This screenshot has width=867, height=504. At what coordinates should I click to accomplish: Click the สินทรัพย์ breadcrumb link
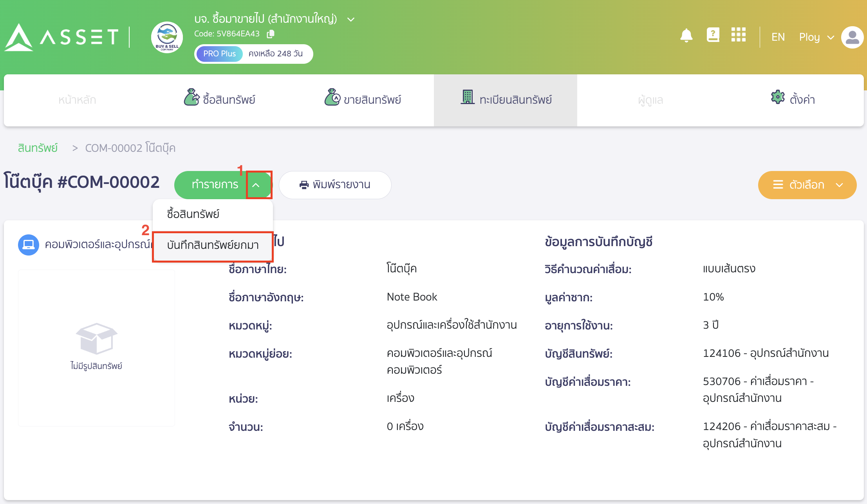[x=38, y=148]
